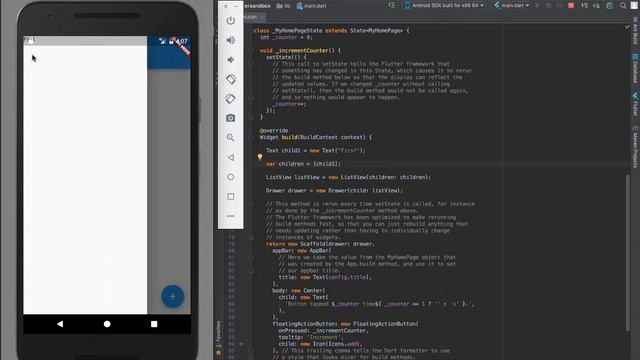Tap the phone's home navigation button
Screen dimensions: 640x360
pyautogui.click(x=107, y=324)
